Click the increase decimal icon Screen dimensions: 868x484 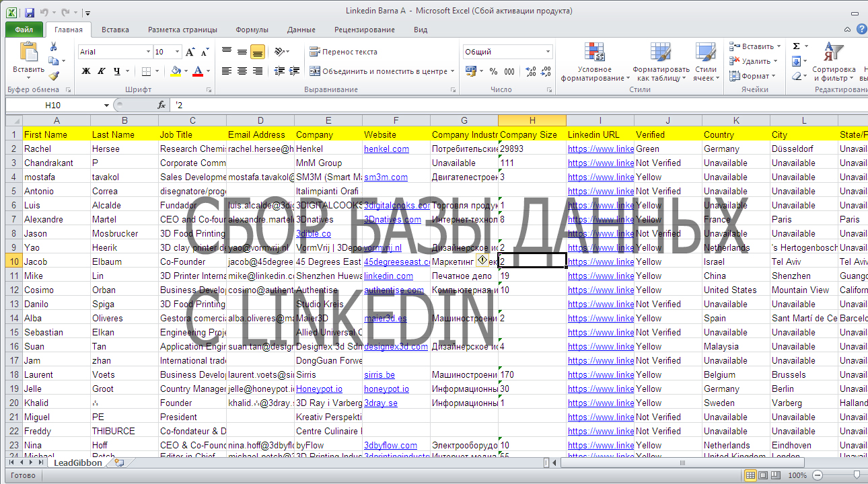(530, 71)
